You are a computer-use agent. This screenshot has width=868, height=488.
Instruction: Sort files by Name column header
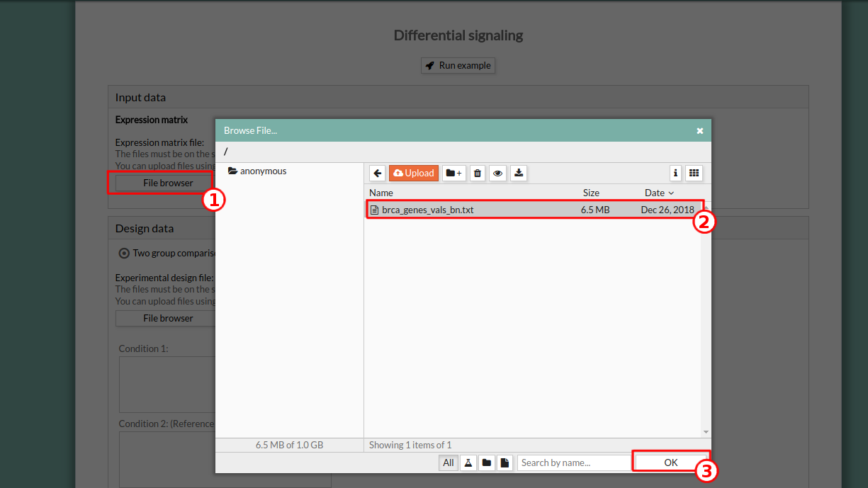(x=381, y=193)
